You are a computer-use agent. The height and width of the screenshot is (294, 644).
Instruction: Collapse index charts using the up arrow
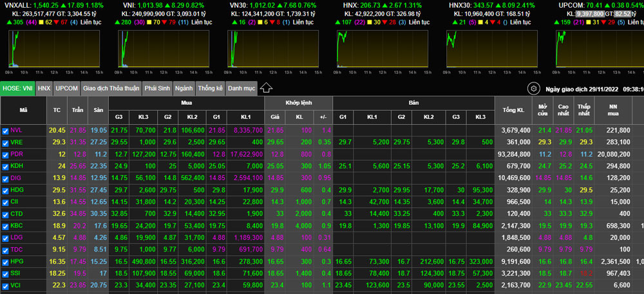click(x=267, y=88)
